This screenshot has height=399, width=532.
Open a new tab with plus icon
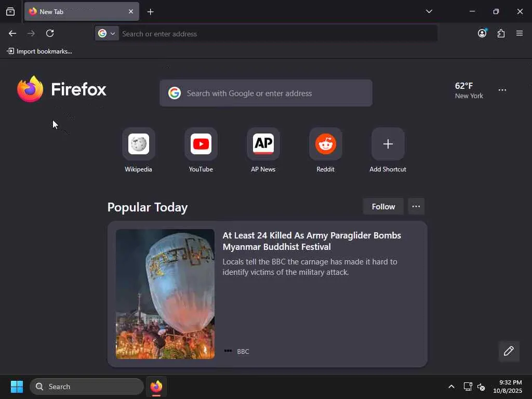point(150,12)
